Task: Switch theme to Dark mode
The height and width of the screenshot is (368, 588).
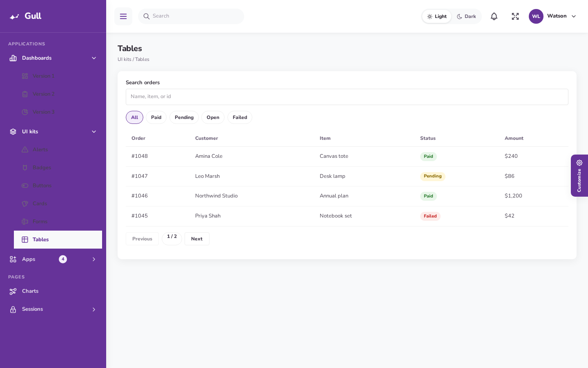Action: [466, 16]
